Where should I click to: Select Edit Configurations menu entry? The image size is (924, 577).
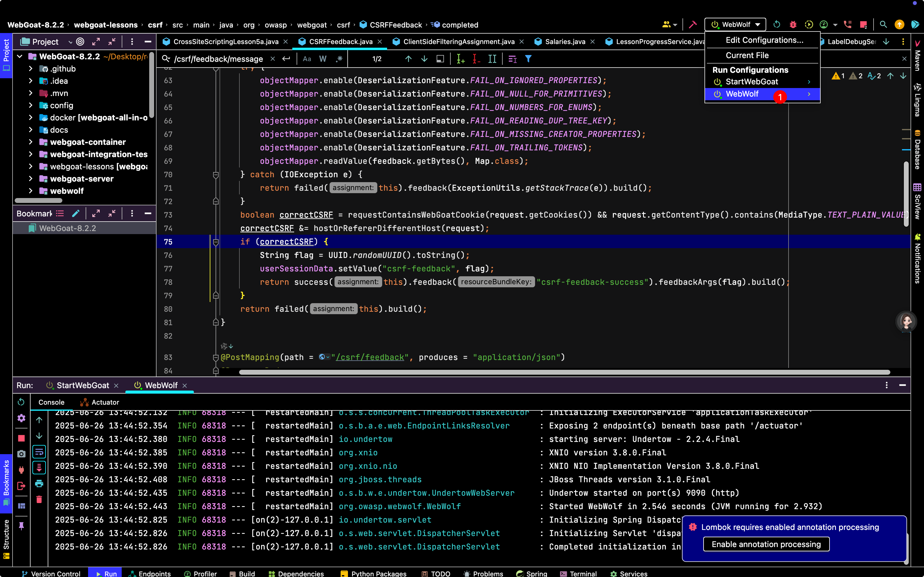click(x=764, y=40)
